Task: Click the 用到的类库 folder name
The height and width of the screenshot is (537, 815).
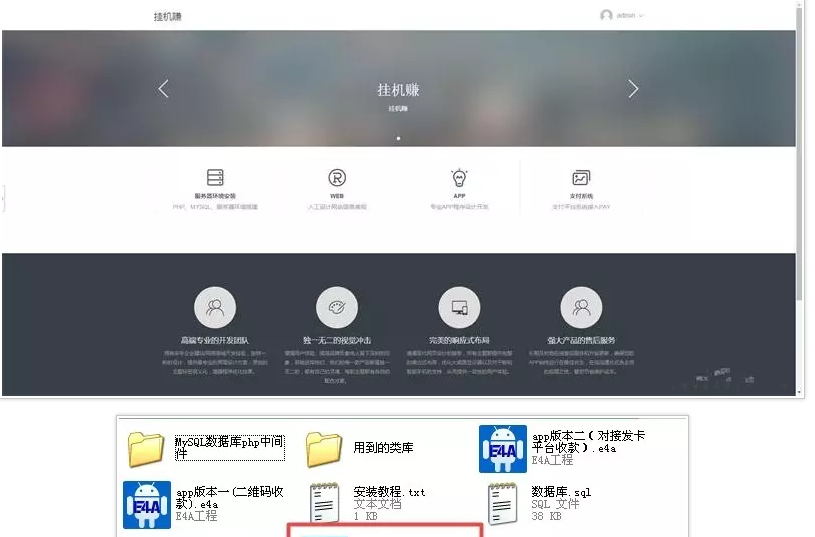Action: click(383, 448)
